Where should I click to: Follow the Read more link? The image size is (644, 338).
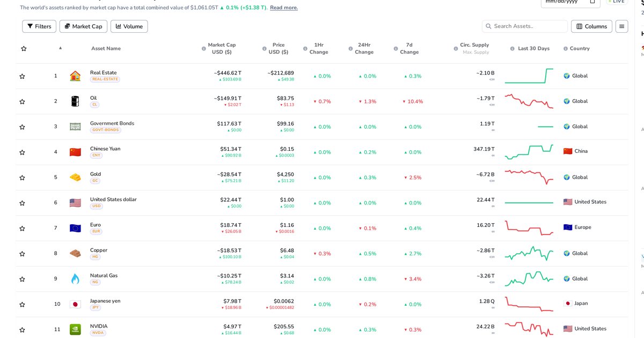coord(284,8)
